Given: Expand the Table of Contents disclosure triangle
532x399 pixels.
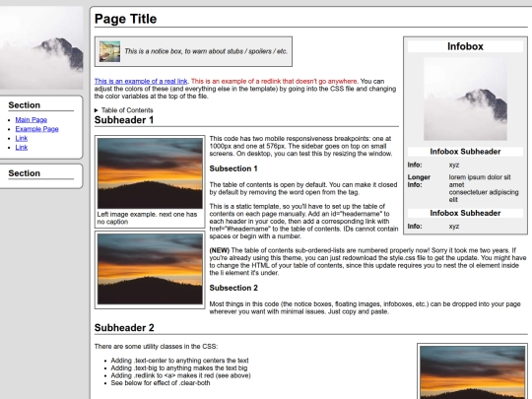Looking at the screenshot, I should (96, 110).
